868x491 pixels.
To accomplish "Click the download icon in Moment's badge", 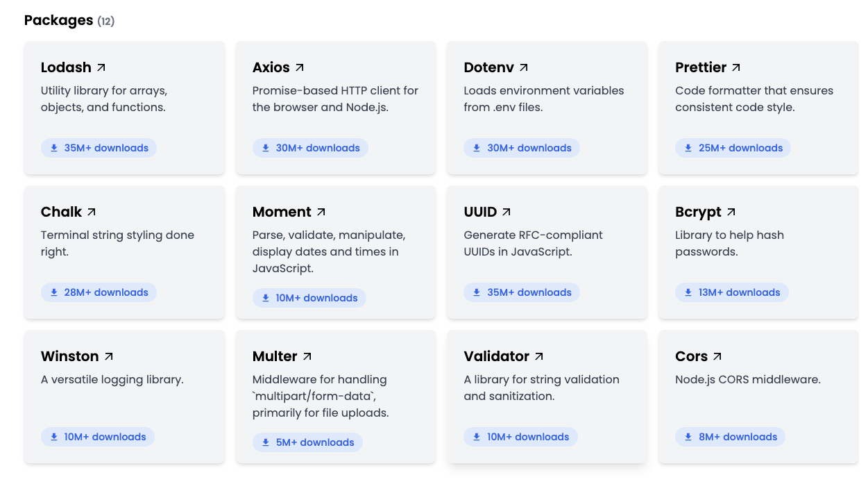I will point(266,298).
